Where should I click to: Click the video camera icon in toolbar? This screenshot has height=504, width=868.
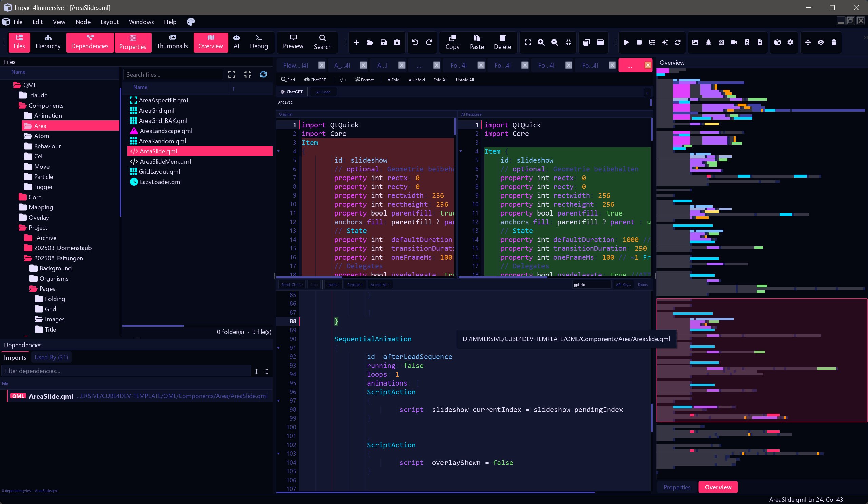734,42
